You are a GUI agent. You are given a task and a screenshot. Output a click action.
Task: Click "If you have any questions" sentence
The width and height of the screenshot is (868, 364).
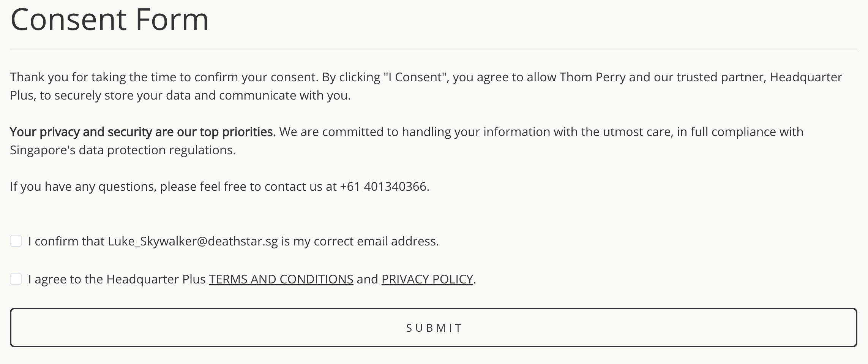83,187
